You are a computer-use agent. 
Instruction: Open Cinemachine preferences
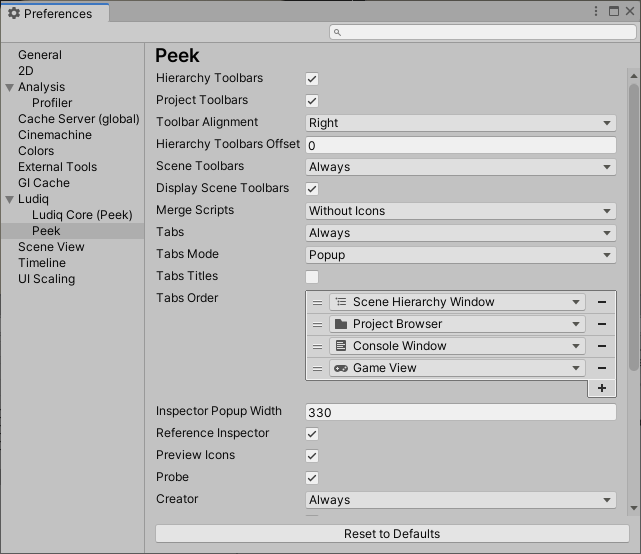click(55, 135)
